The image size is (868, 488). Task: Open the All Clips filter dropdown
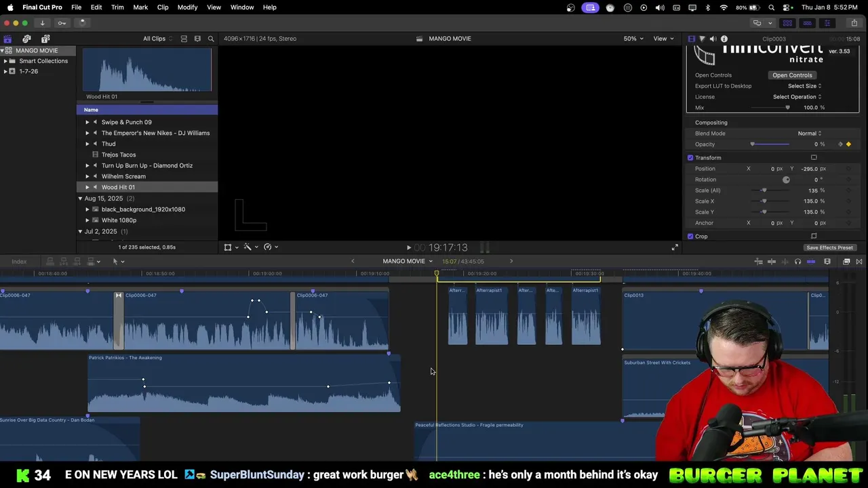[x=157, y=39]
